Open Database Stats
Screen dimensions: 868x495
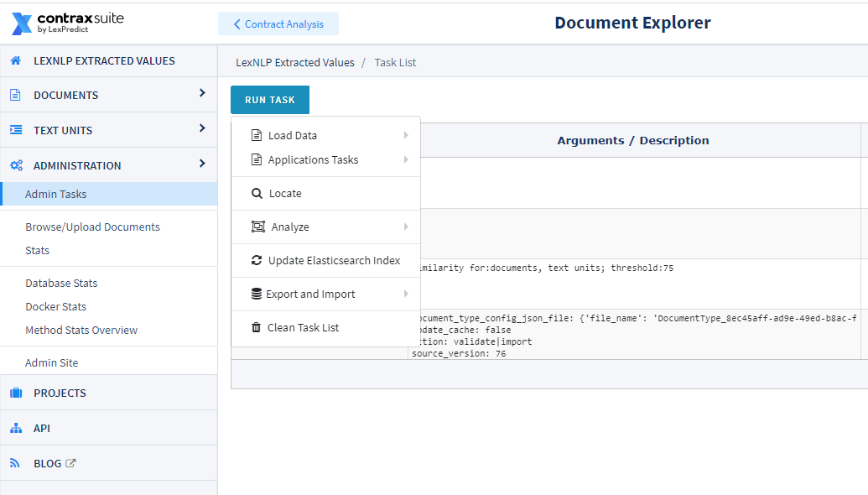61,283
